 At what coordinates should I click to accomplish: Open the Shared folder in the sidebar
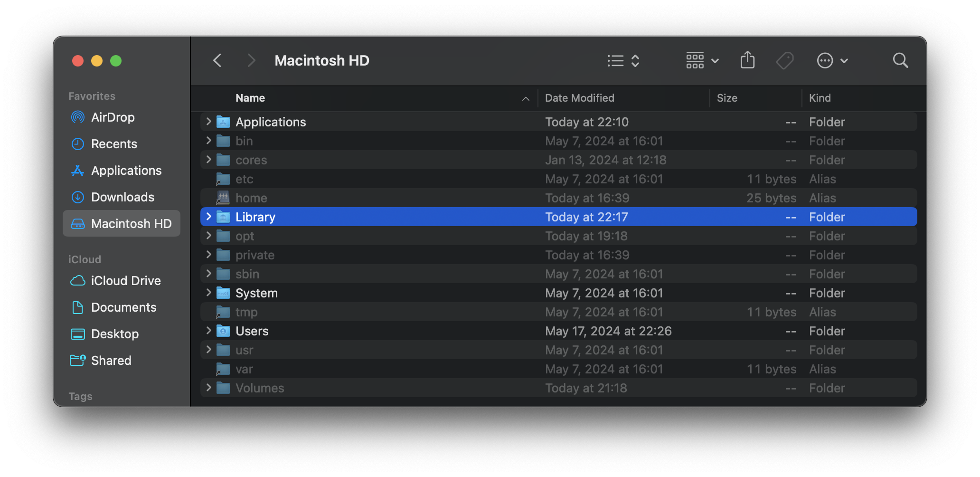[111, 360]
